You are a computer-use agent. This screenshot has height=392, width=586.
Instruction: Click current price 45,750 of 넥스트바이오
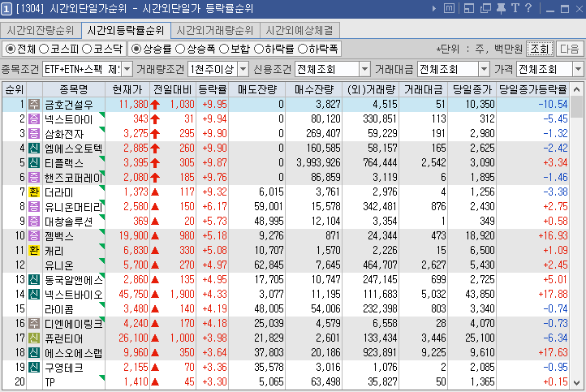tap(133, 294)
